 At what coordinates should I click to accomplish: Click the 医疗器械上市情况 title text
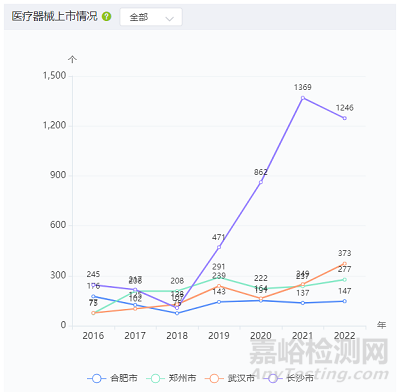point(55,16)
